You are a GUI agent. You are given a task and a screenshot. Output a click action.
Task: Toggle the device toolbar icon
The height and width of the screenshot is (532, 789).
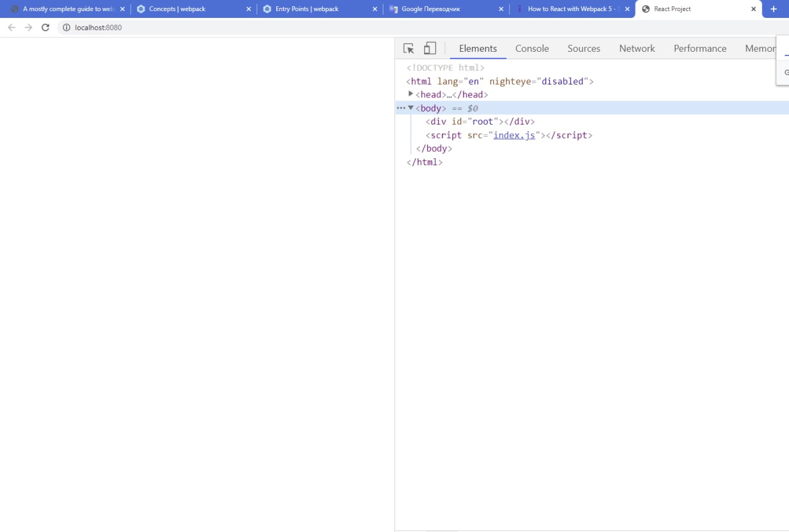[430, 49]
